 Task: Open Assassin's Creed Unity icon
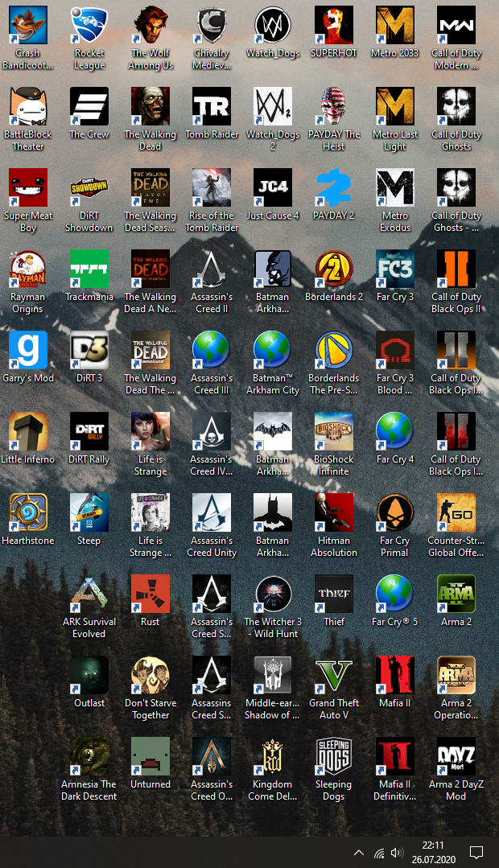212,513
